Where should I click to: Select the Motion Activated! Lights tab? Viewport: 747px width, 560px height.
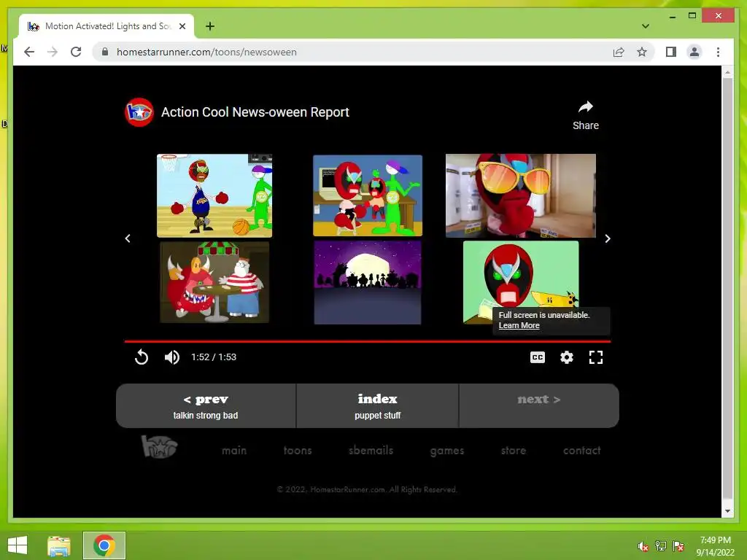click(x=107, y=26)
